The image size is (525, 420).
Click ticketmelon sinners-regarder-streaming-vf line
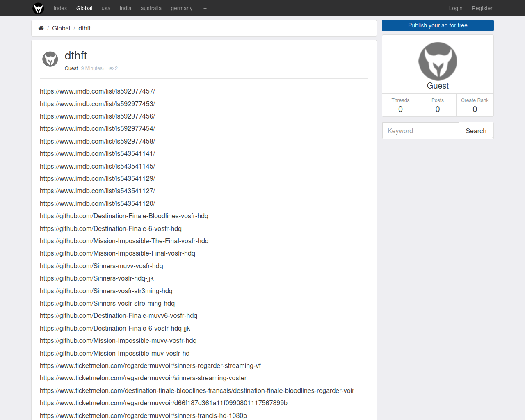click(150, 365)
